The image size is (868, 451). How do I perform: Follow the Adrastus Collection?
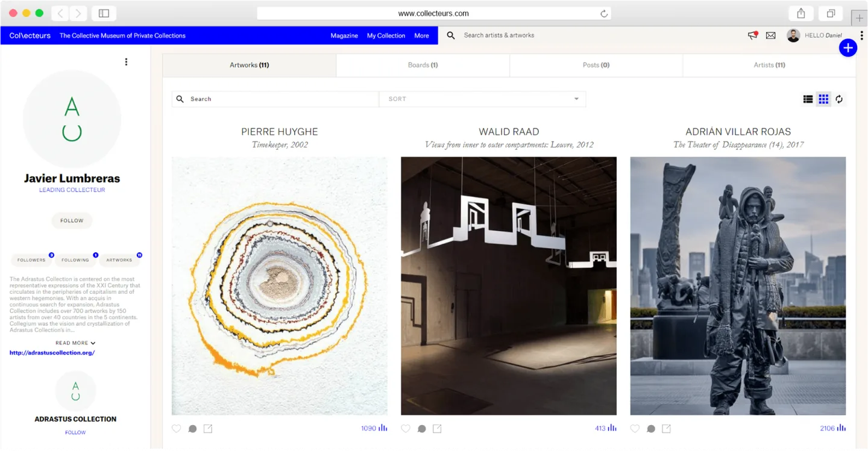pyautogui.click(x=75, y=432)
